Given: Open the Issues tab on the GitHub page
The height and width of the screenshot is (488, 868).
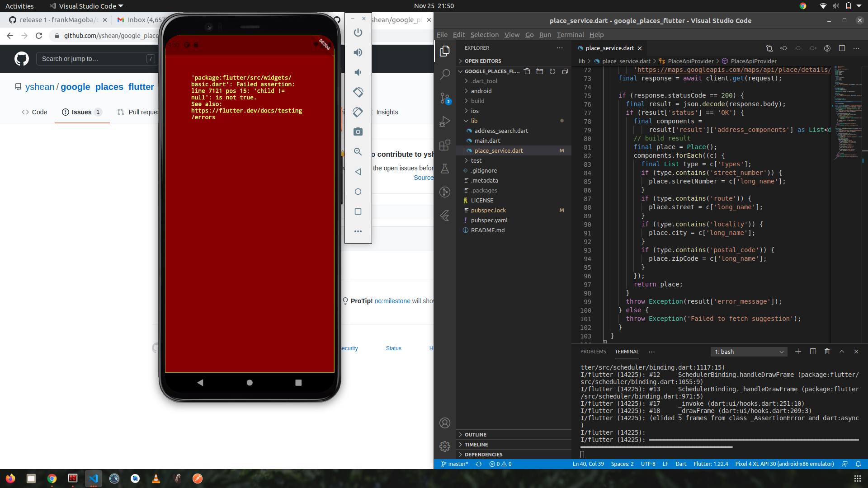Looking at the screenshot, I should (81, 112).
